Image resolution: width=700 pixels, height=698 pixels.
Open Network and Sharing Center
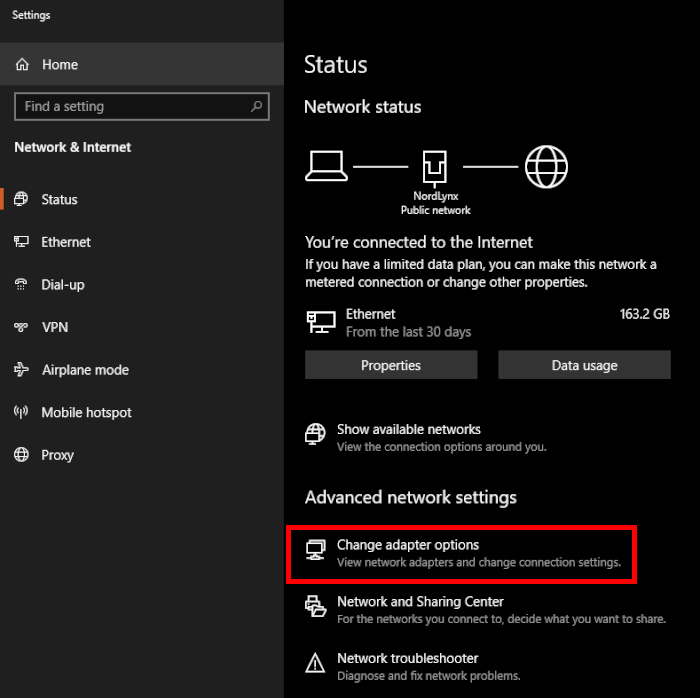485,610
